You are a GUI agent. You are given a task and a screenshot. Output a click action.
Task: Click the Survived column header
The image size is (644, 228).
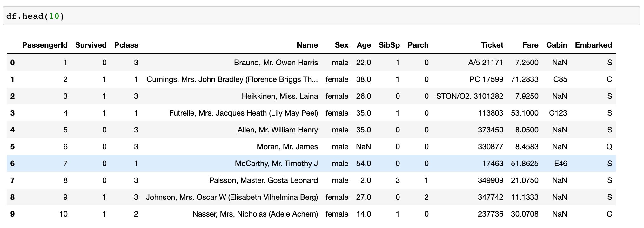[x=91, y=45]
